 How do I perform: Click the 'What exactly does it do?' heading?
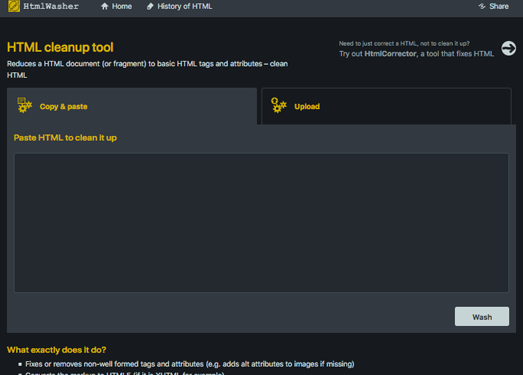tap(57, 350)
